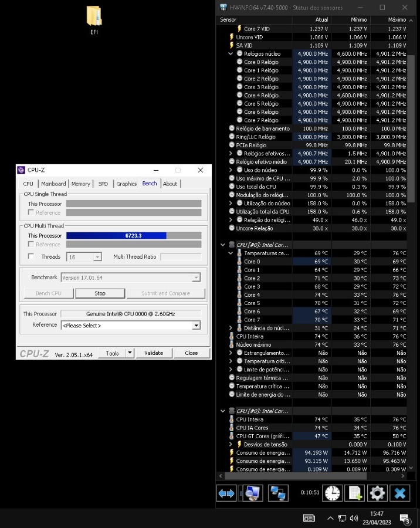Open the Benchmark version dropdown

(x=196, y=277)
